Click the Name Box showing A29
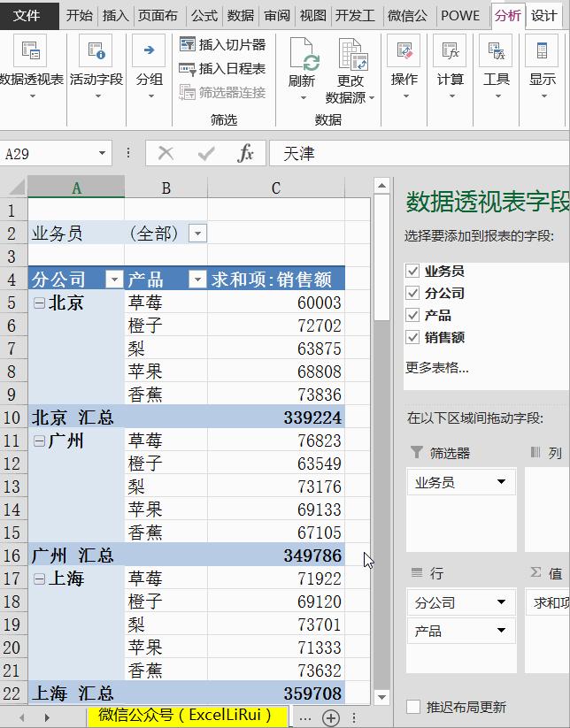The height and width of the screenshot is (728, 570). (48, 153)
